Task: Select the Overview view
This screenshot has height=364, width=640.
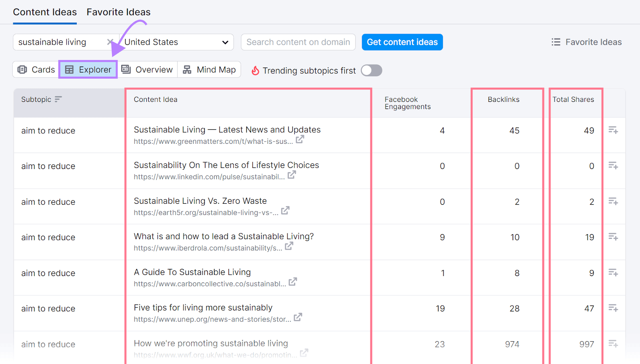Action: (x=147, y=70)
